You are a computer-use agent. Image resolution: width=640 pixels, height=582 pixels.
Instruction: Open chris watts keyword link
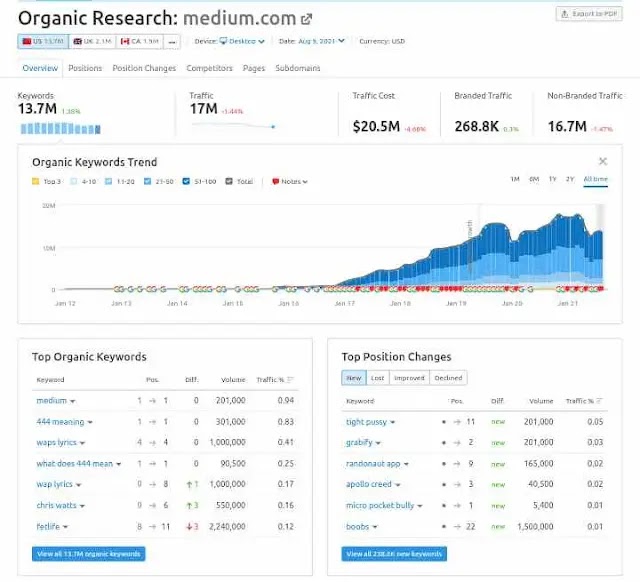coord(56,505)
